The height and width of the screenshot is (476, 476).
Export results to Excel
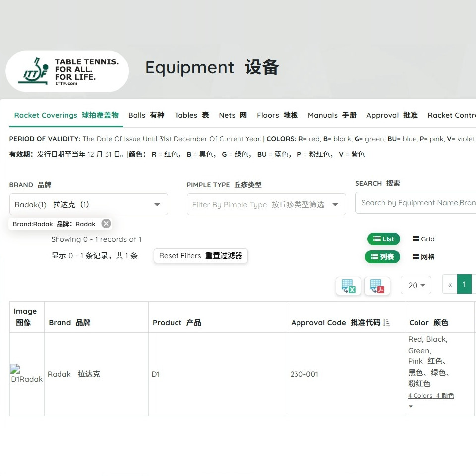point(348,286)
